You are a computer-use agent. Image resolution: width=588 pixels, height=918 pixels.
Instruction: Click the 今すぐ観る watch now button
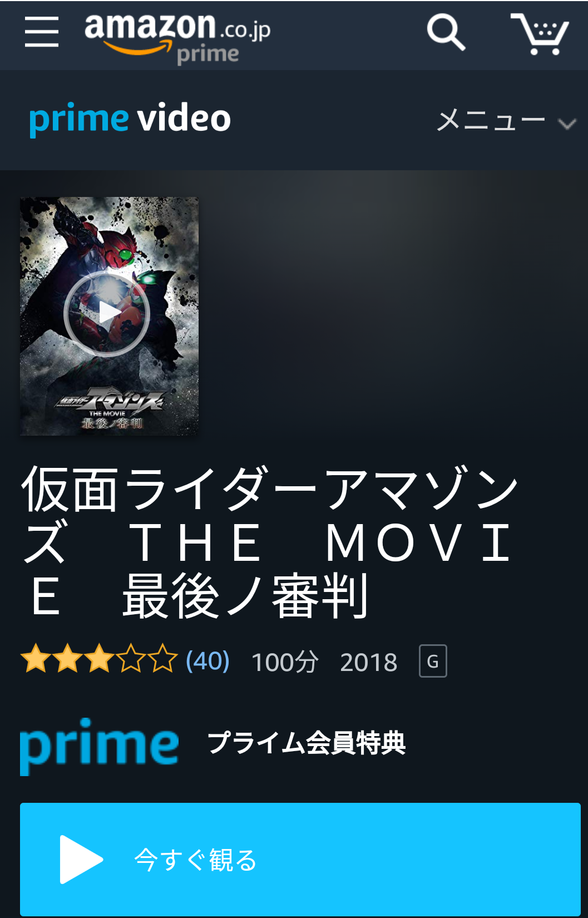coord(300,860)
